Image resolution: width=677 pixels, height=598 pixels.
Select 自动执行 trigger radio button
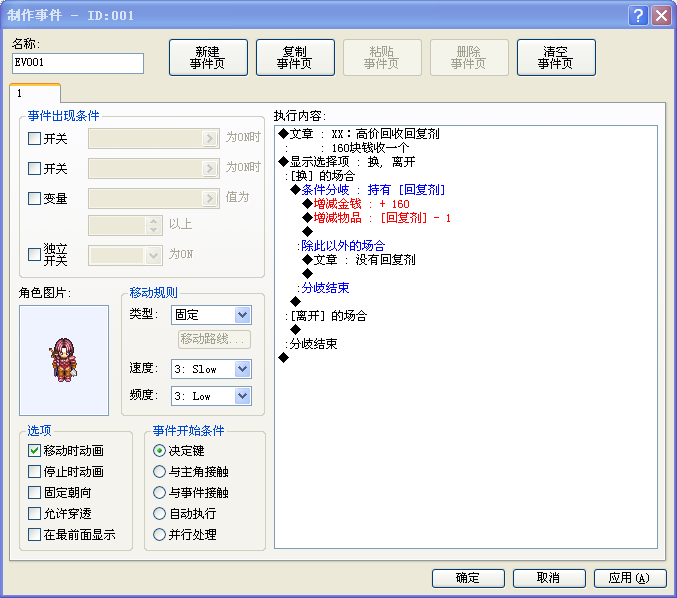coord(159,514)
